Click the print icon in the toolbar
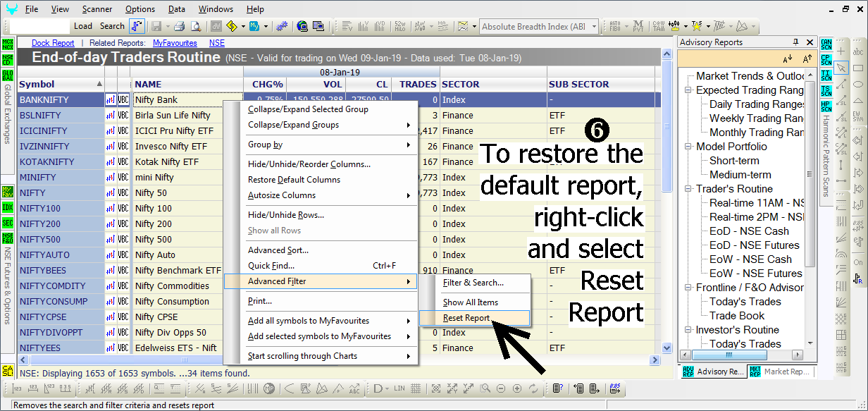 179,26
